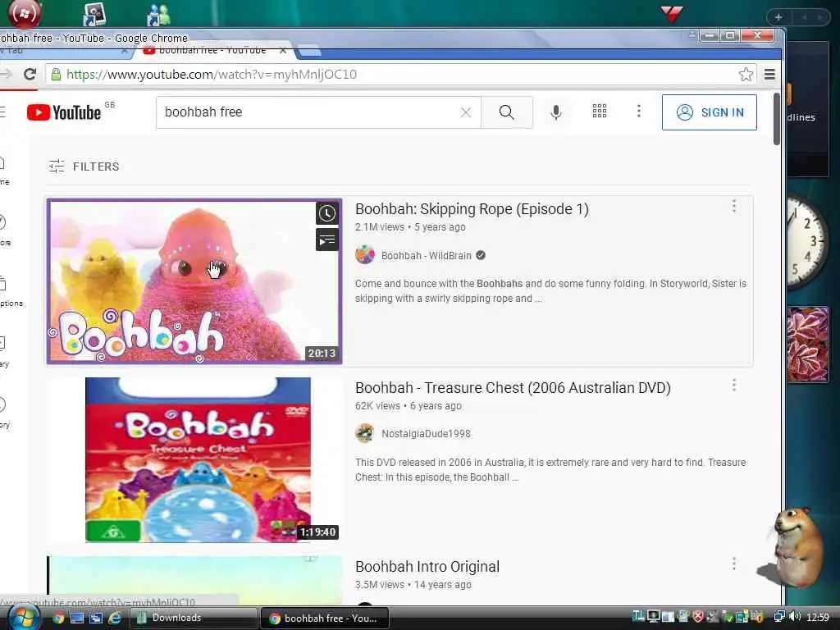This screenshot has width=840, height=630.
Task: Launch Chrome from the Quick Launch bar
Action: (58, 618)
